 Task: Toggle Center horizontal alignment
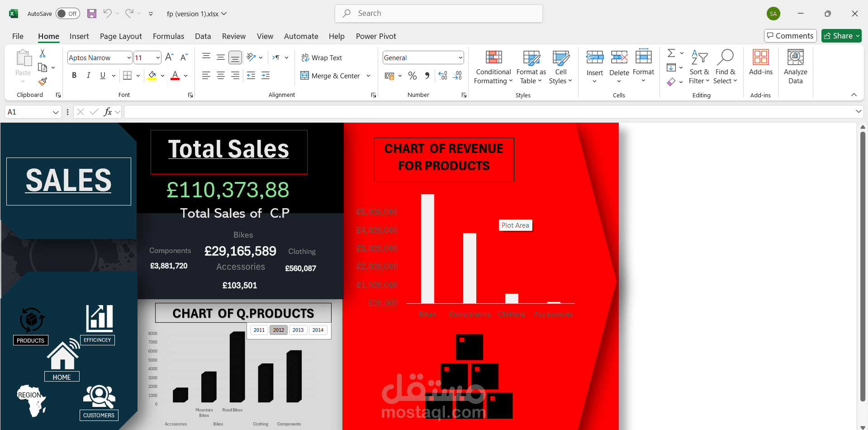pos(221,76)
